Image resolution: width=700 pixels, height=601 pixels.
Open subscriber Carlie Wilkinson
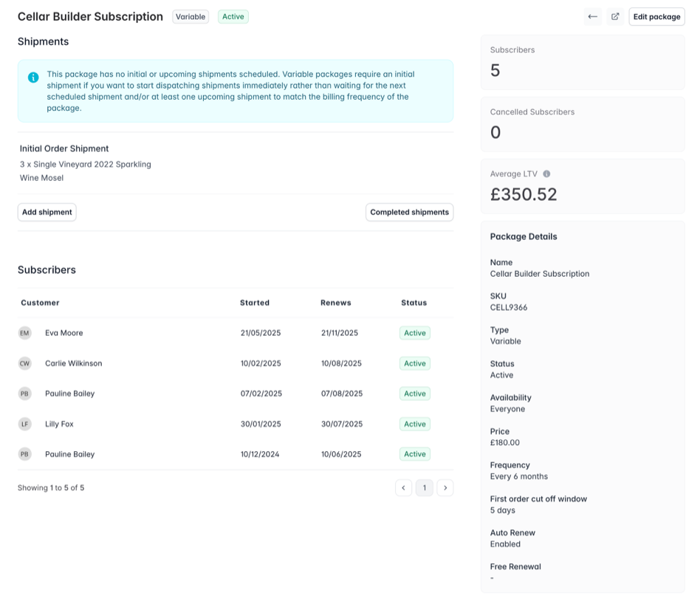click(x=74, y=363)
